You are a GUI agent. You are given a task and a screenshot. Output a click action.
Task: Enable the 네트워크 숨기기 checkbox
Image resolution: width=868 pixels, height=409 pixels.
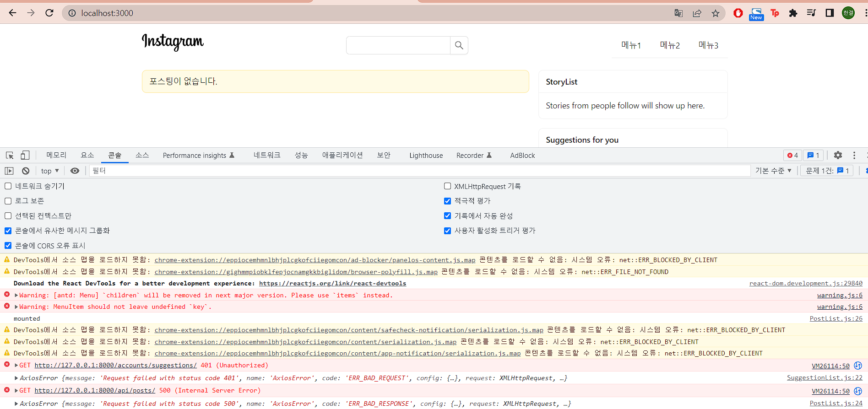coord(8,186)
